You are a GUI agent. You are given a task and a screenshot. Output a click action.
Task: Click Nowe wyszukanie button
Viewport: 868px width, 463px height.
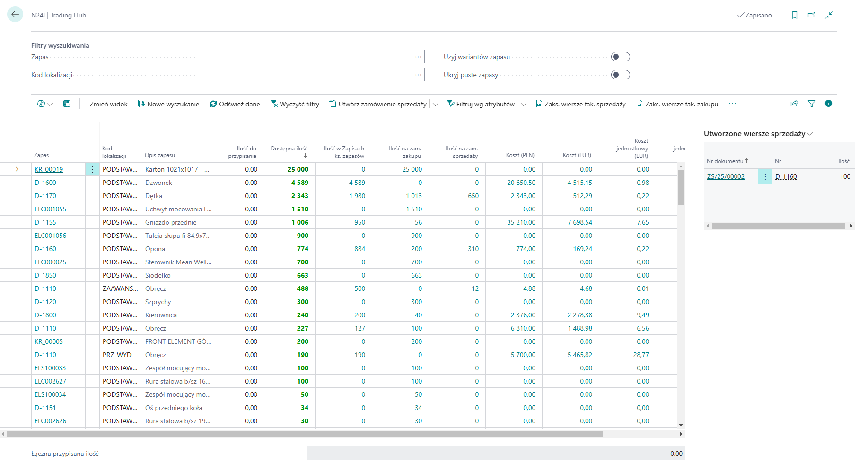point(168,104)
